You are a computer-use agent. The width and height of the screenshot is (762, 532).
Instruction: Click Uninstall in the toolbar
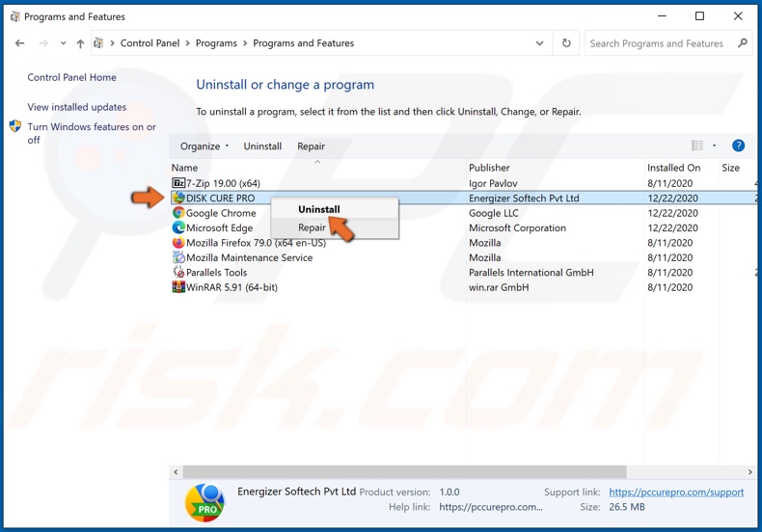(x=262, y=146)
